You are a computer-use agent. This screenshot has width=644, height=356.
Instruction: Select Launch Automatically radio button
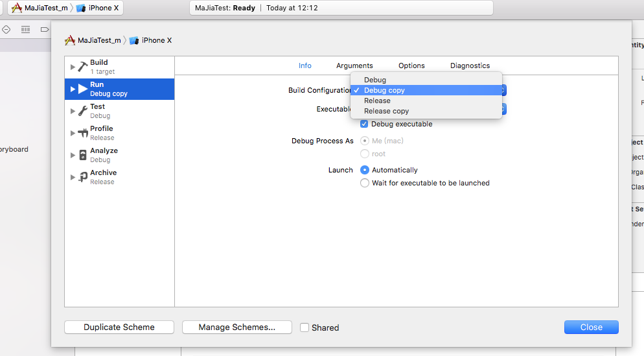pyautogui.click(x=364, y=170)
